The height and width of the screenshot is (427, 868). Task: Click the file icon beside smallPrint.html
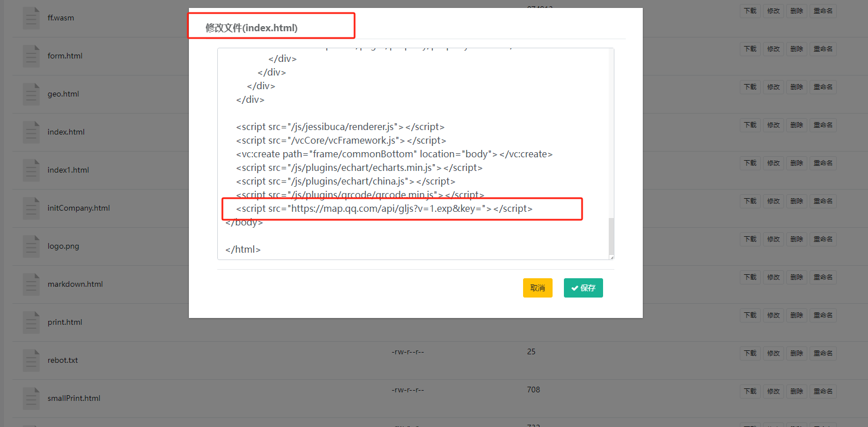[x=31, y=398]
